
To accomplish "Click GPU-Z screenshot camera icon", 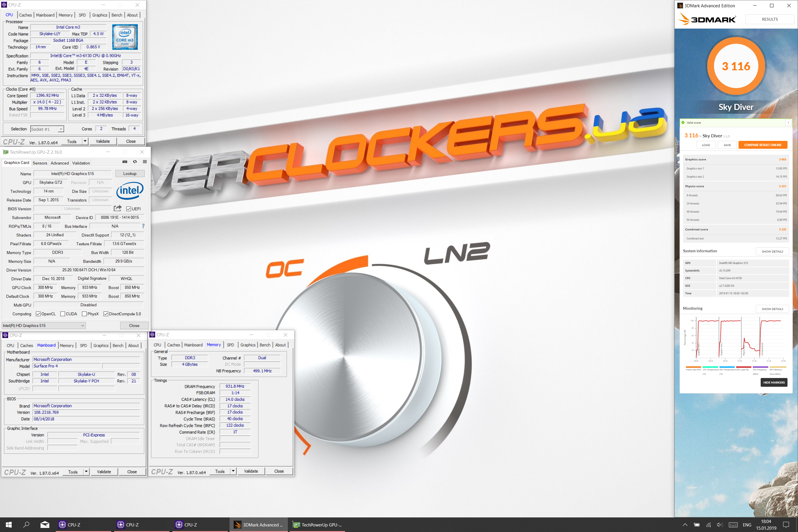I will [125, 162].
